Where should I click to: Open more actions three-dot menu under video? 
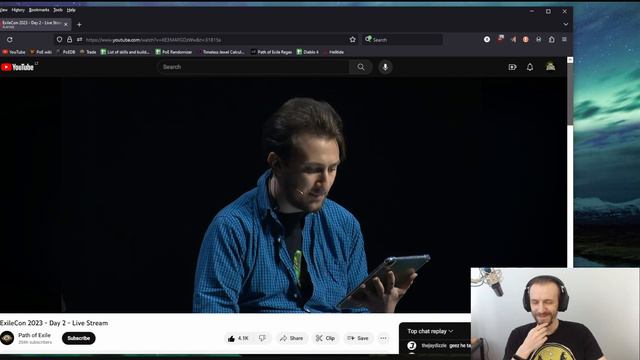pos(383,338)
